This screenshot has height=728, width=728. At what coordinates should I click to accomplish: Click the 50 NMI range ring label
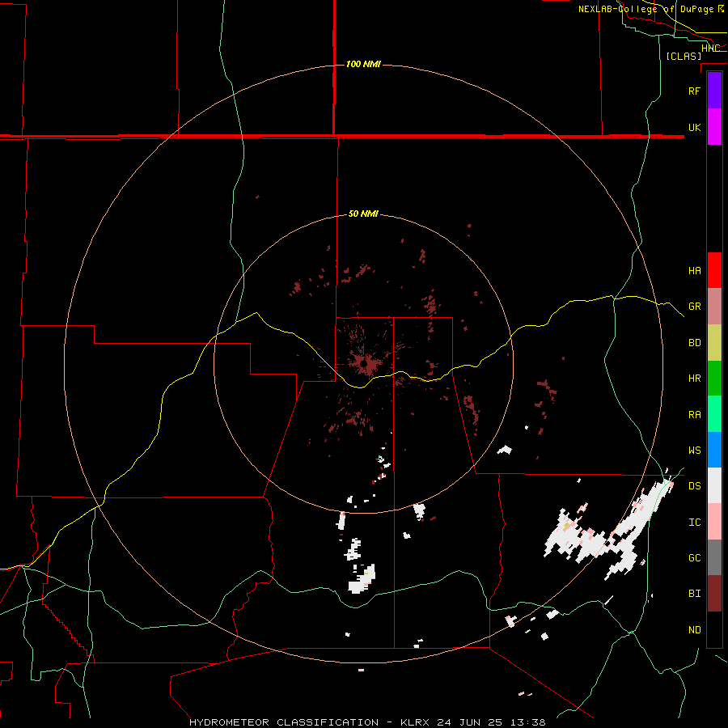[363, 214]
